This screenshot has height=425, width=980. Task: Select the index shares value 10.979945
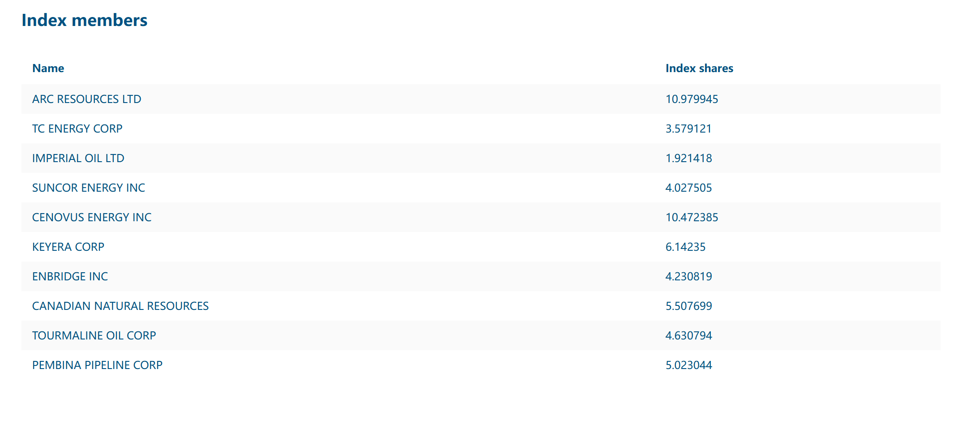pyautogui.click(x=692, y=99)
